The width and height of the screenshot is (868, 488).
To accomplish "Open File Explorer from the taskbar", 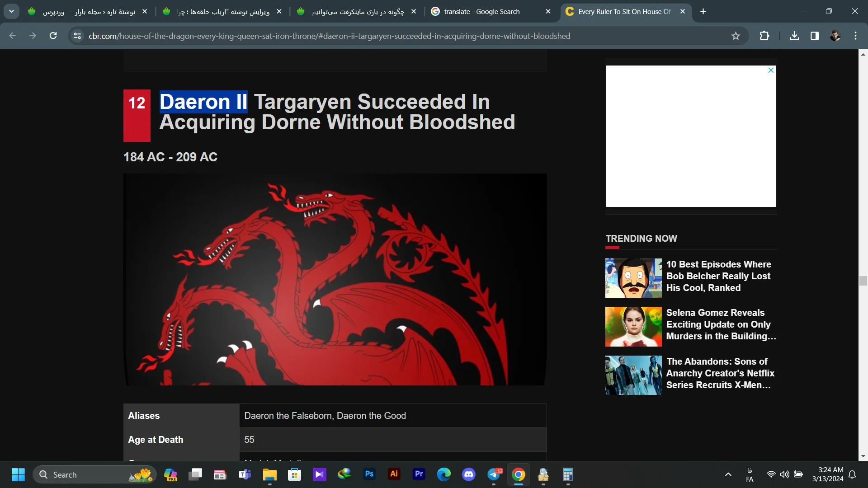I will tap(270, 474).
